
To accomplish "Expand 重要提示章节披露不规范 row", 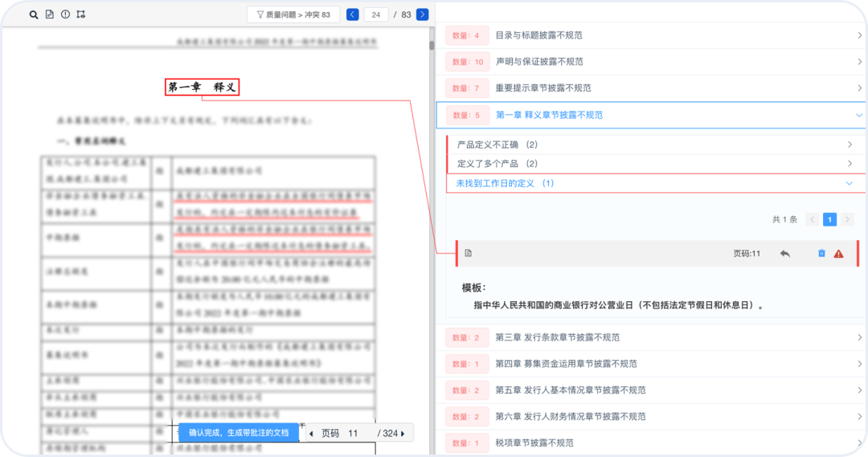I will tap(653, 88).
